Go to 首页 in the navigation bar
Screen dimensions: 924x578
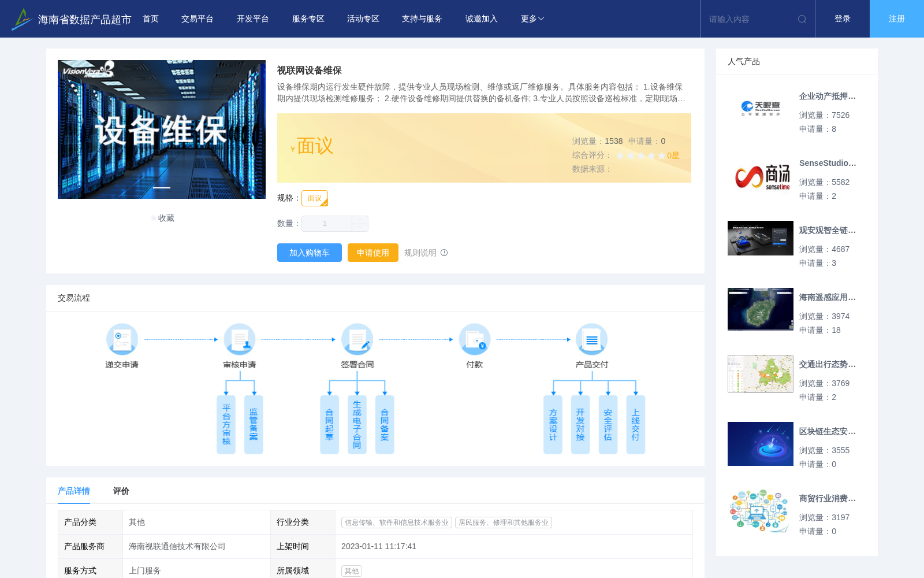pos(151,19)
